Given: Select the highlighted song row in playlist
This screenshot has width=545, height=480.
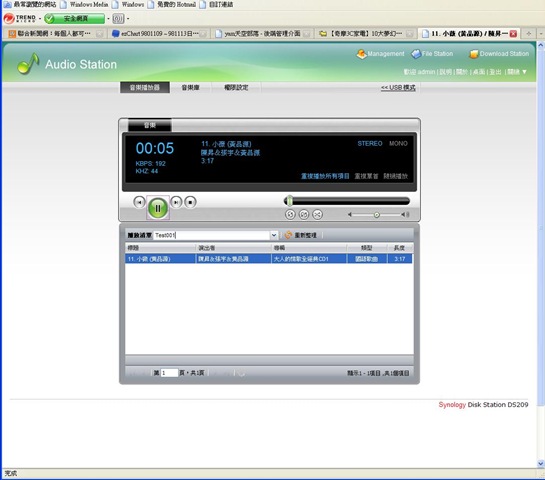Looking at the screenshot, I should pos(269,259).
